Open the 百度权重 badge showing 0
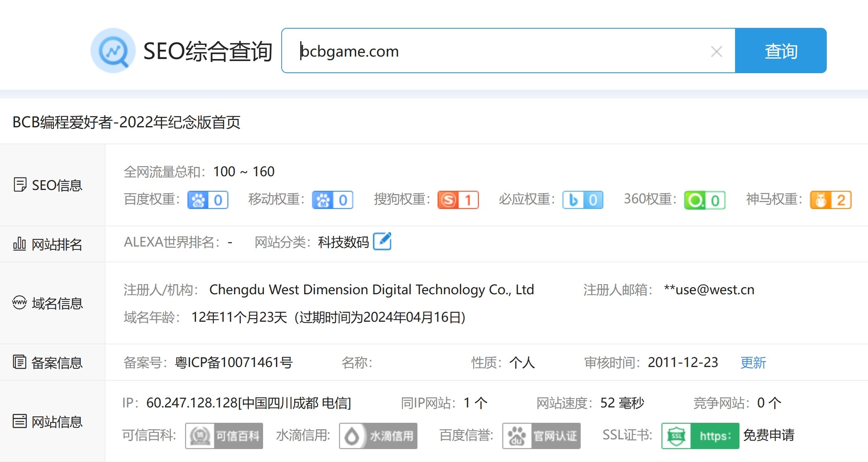The width and height of the screenshot is (868, 462). [x=208, y=200]
